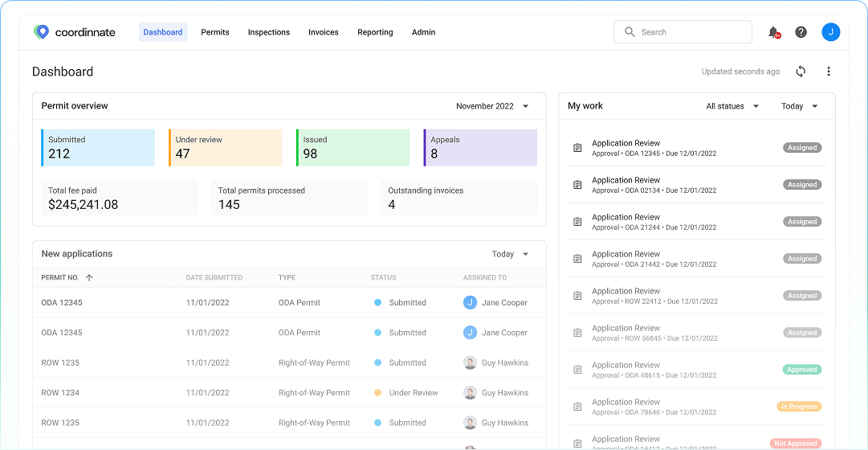
Task: Click the In Progress status badge
Action: pyautogui.click(x=799, y=407)
